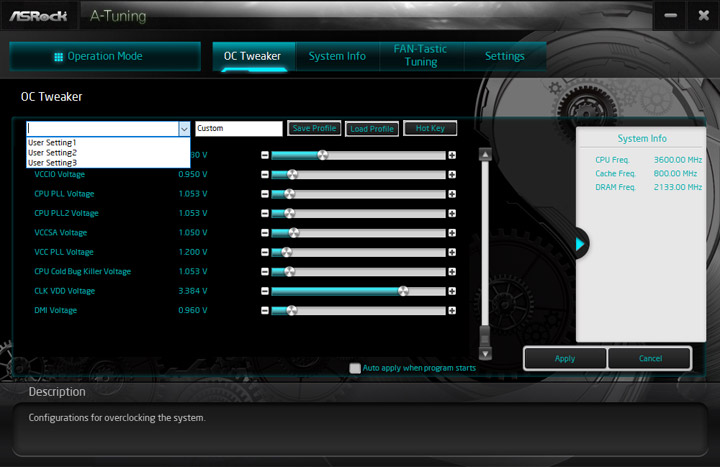
Task: Click minus icon on the topmost voltage slider
Action: (264, 155)
